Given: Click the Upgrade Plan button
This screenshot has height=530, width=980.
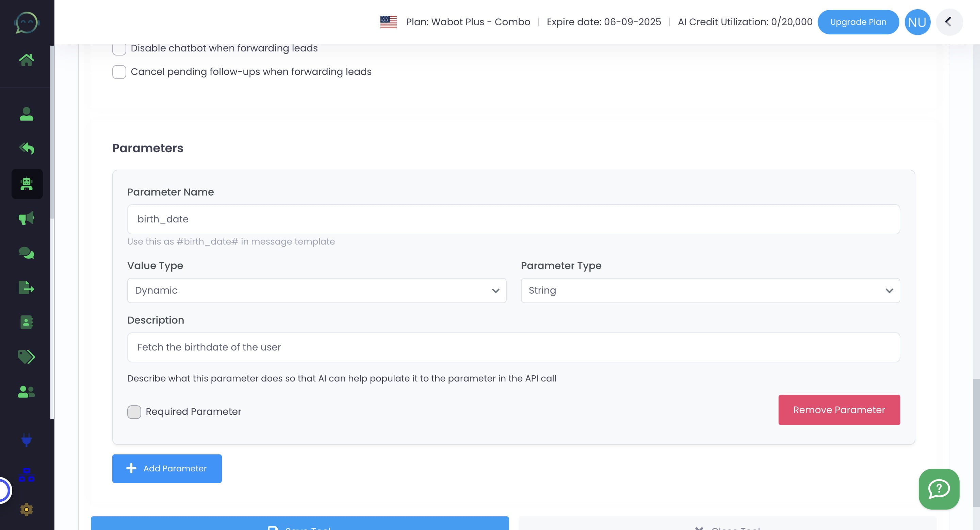Looking at the screenshot, I should click(858, 22).
